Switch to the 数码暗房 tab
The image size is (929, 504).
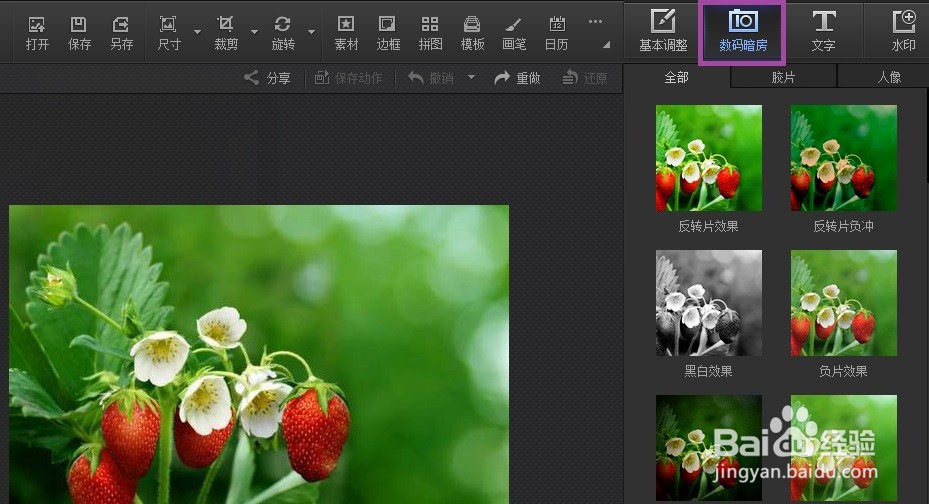pos(743,31)
